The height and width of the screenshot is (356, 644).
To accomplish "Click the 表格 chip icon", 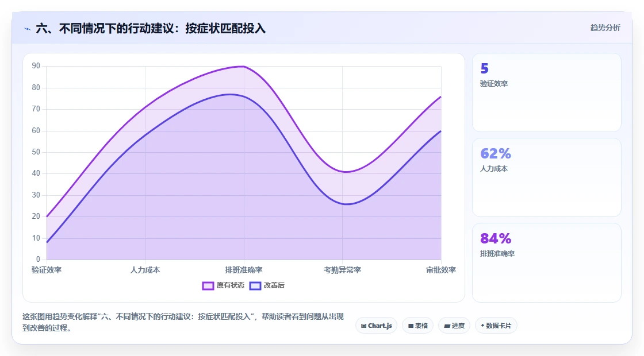I will (x=411, y=326).
